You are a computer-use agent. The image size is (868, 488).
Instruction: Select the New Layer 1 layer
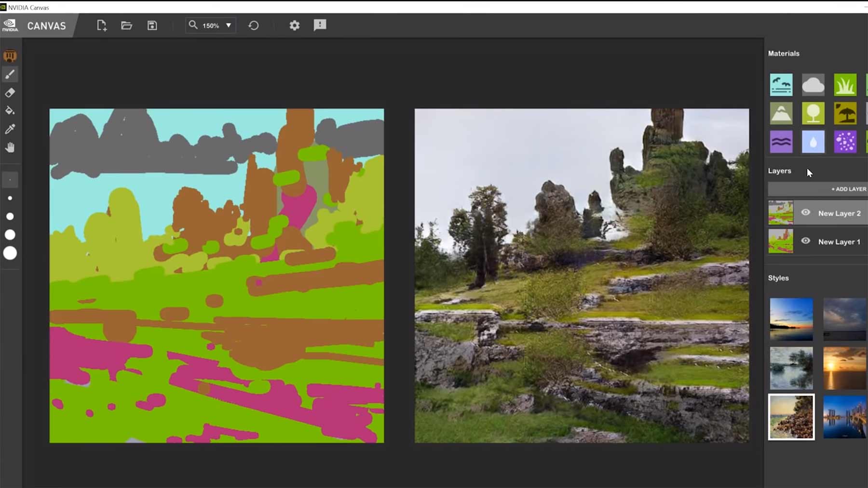839,242
